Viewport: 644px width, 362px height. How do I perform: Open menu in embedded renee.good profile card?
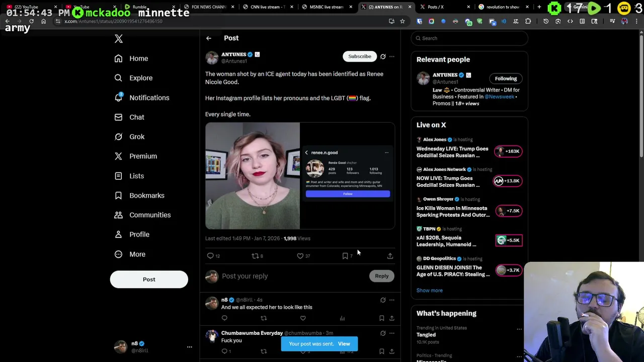pos(386,152)
